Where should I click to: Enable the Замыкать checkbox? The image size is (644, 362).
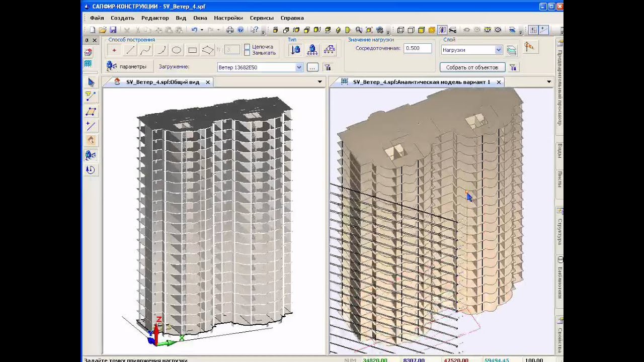[247, 53]
